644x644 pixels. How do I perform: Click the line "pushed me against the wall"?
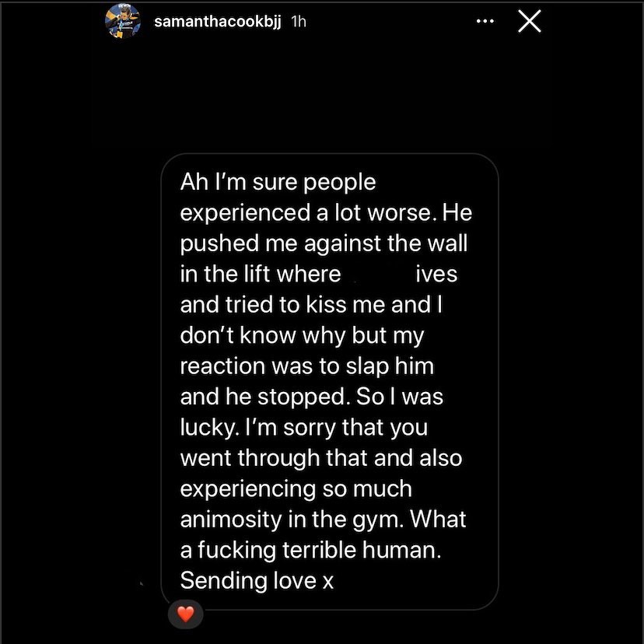tap(324, 243)
